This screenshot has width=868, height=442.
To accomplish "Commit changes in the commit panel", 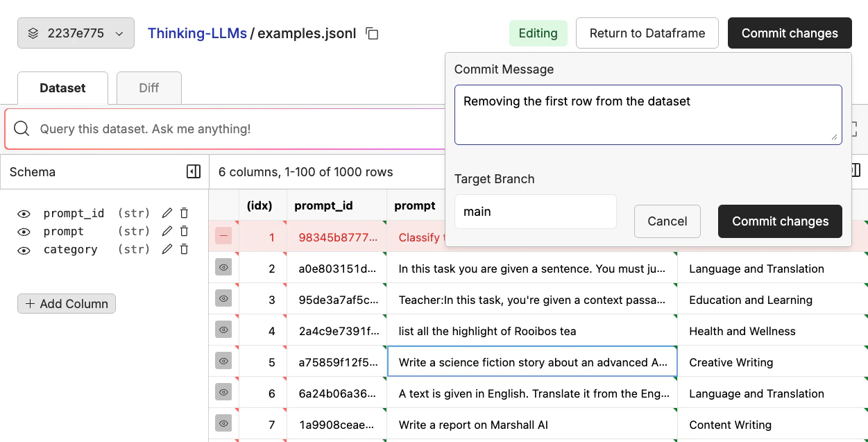I will (x=780, y=221).
